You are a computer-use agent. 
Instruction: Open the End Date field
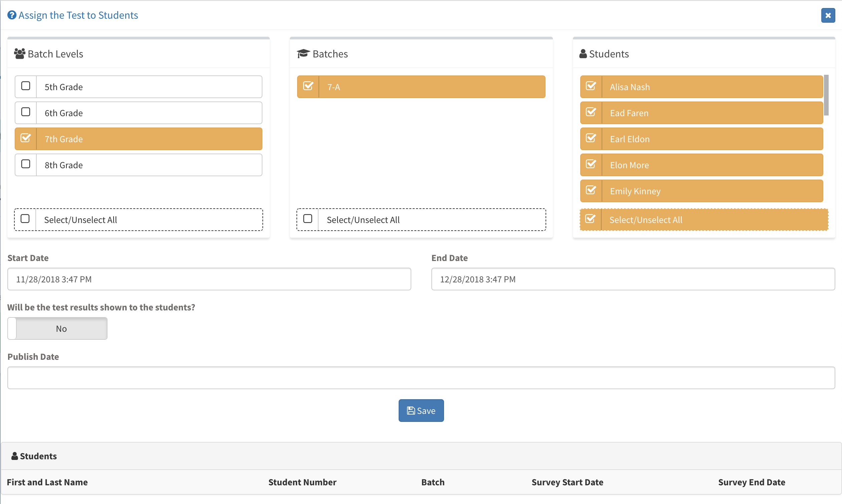(633, 279)
